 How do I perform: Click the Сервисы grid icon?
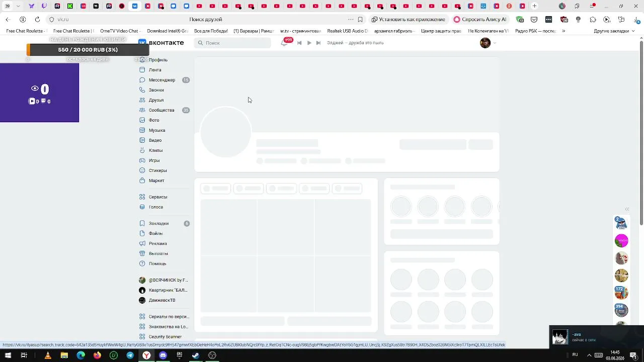point(142,197)
